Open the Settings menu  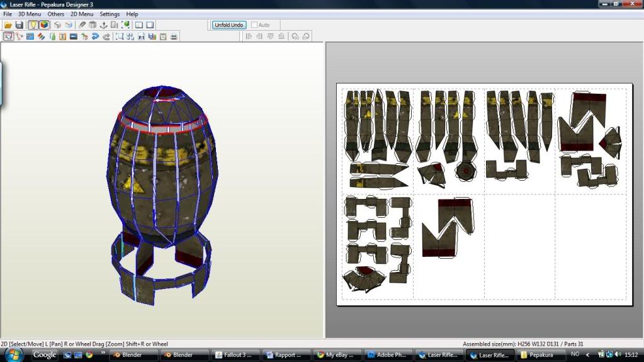pos(110,14)
